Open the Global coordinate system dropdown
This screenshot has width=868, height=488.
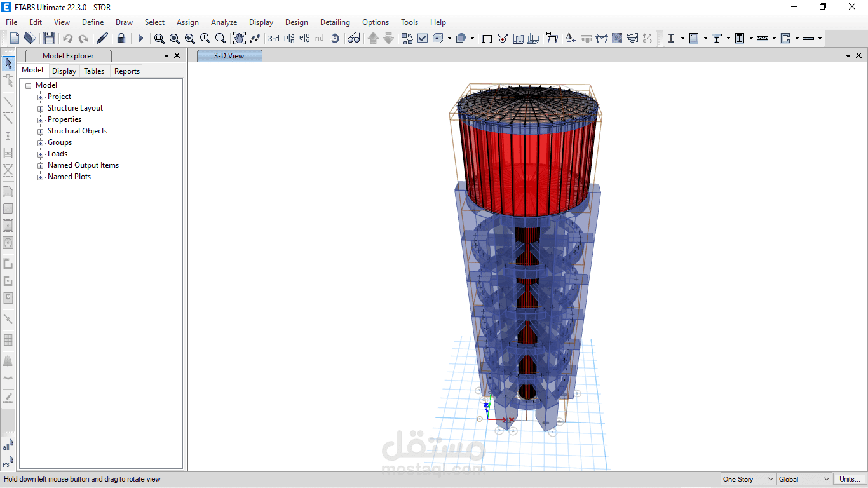click(804, 479)
